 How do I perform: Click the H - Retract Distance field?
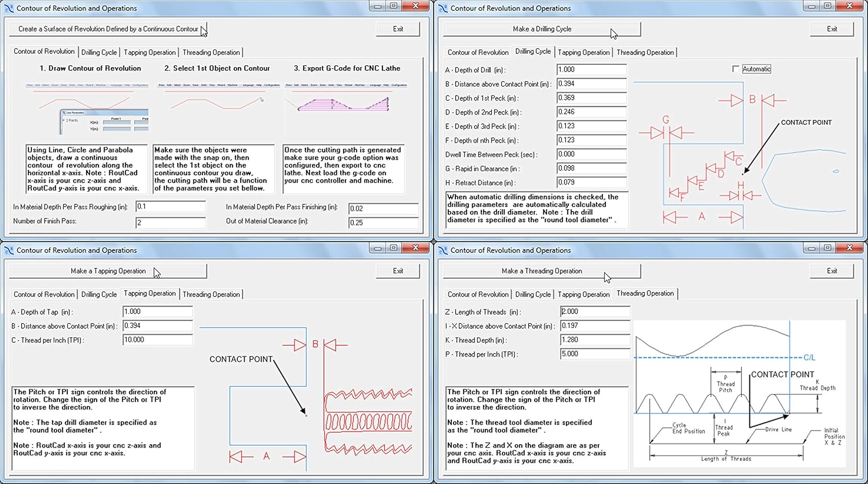point(592,183)
